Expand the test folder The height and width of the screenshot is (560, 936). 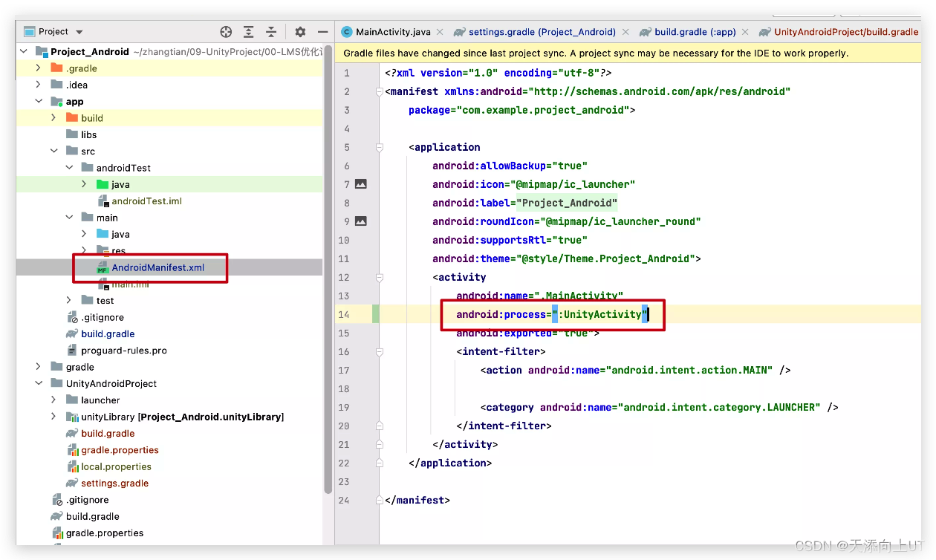(x=69, y=301)
